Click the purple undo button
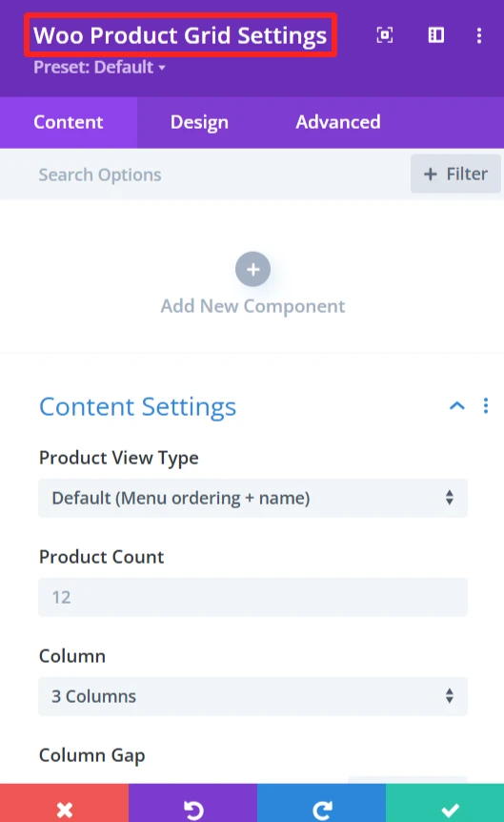This screenshot has height=822, width=504. (192, 803)
